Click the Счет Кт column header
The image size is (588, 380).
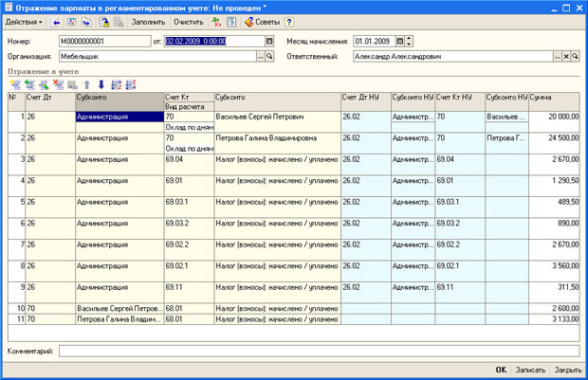[189, 98]
